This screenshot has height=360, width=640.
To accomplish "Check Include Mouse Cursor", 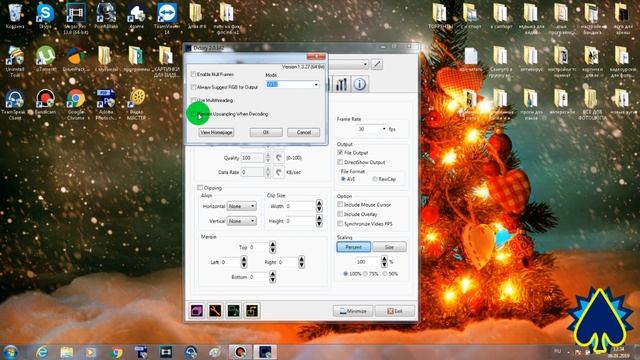I will pyautogui.click(x=340, y=204).
